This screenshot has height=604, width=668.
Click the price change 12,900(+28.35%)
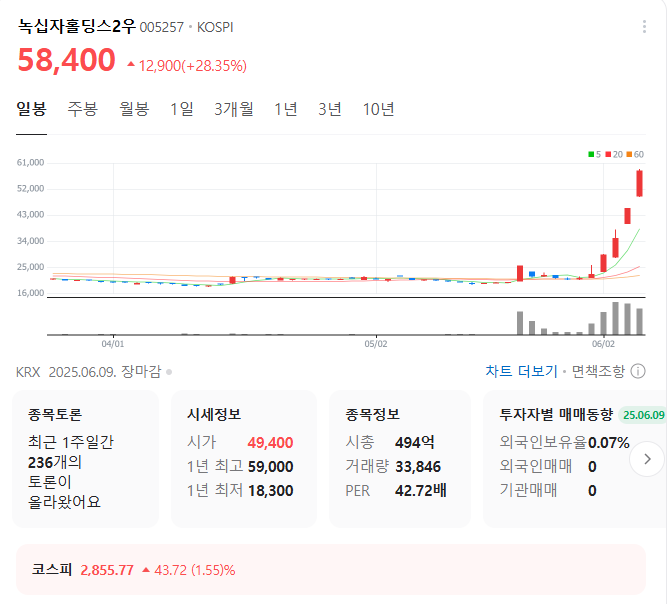point(187,66)
